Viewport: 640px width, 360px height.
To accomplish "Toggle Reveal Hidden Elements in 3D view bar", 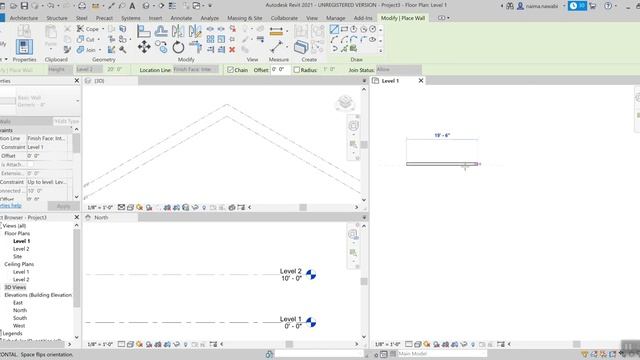I will (204, 207).
